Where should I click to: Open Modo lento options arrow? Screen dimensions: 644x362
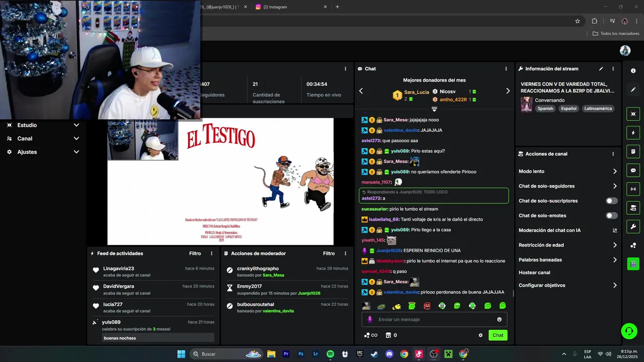615,171
